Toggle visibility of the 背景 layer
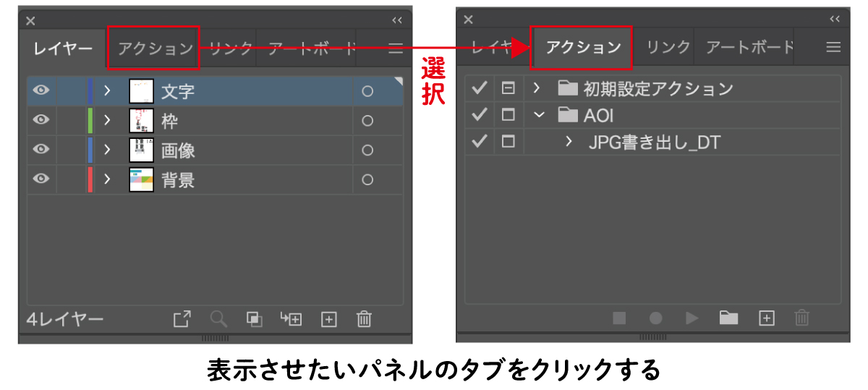The image size is (868, 390). pos(42,179)
